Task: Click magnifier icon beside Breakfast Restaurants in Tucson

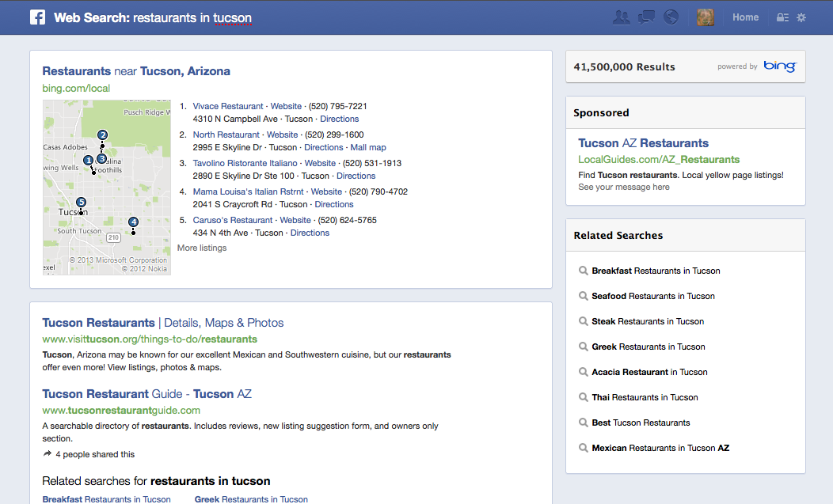Action: [x=584, y=271]
